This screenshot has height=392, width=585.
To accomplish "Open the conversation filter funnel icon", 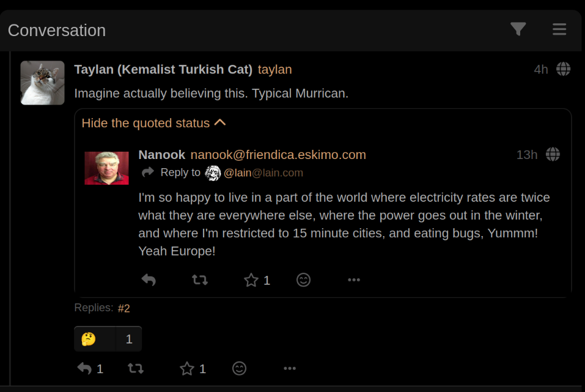I will tap(518, 29).
